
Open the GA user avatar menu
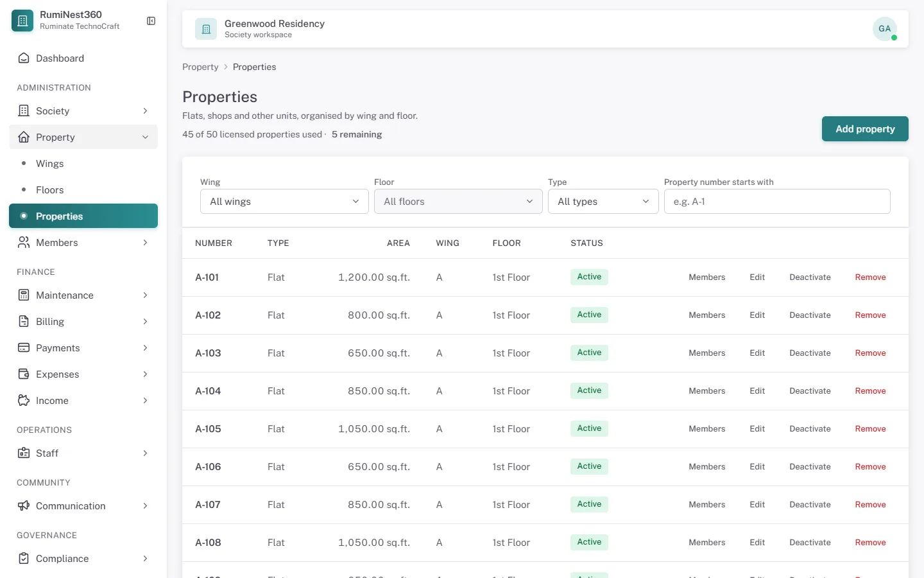(x=885, y=29)
